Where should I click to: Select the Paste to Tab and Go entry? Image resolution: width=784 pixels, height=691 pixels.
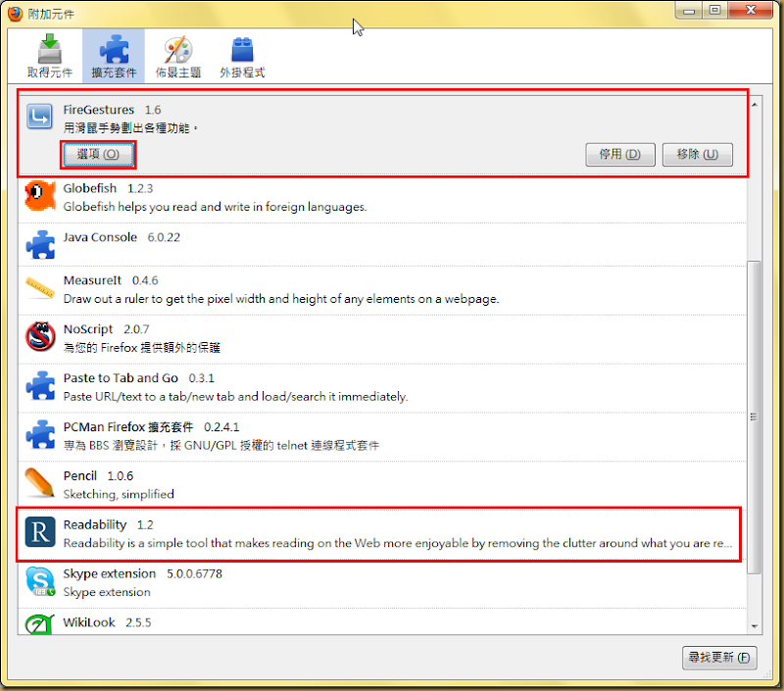tap(382, 387)
